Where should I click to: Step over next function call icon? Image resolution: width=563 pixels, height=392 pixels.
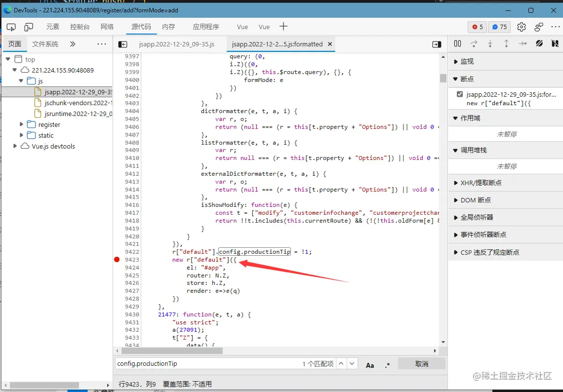point(474,43)
